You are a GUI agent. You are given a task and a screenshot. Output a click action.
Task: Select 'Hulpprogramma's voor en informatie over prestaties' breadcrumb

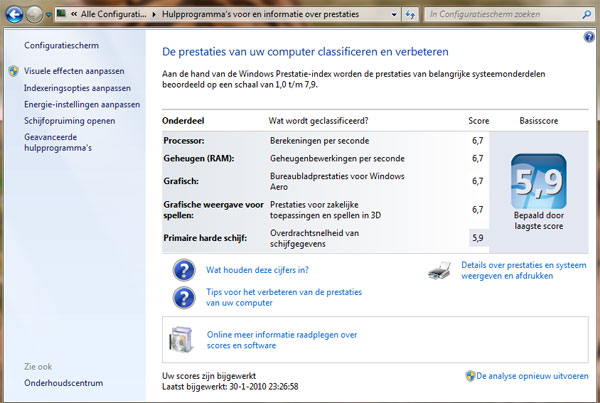260,14
